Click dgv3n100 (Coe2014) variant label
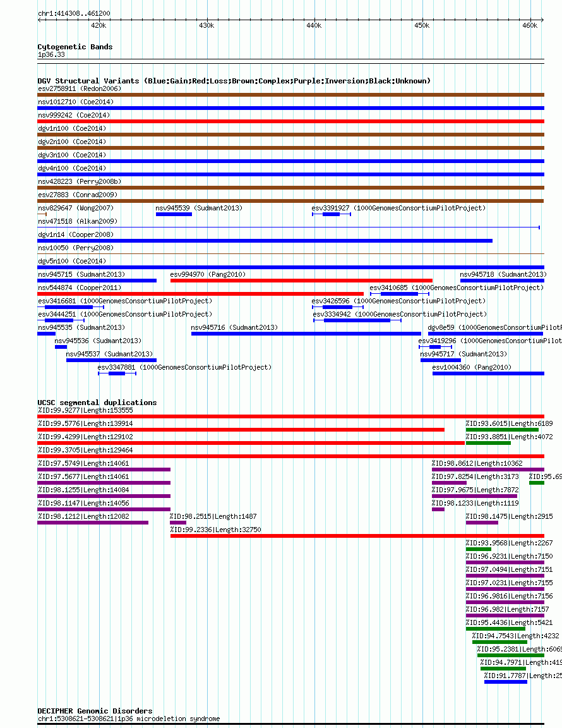 pyautogui.click(x=72, y=155)
